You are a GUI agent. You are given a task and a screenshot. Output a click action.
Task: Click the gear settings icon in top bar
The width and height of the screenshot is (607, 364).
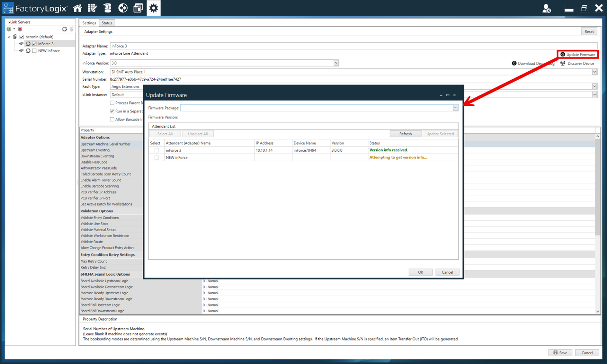tap(154, 8)
